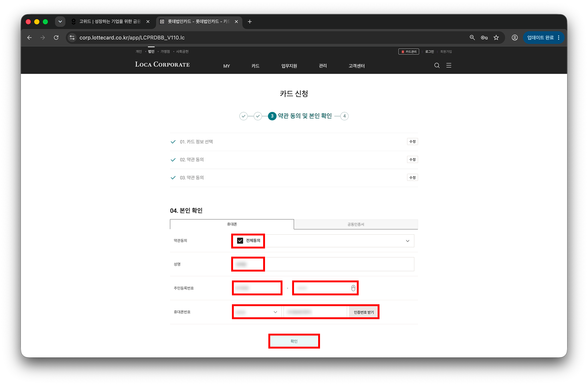Select the 가맹점 site category
588x385 pixels.
click(x=165, y=52)
